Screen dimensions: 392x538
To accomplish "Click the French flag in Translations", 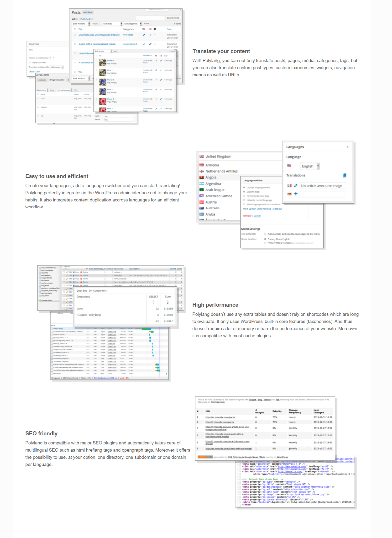I will coord(289,185).
